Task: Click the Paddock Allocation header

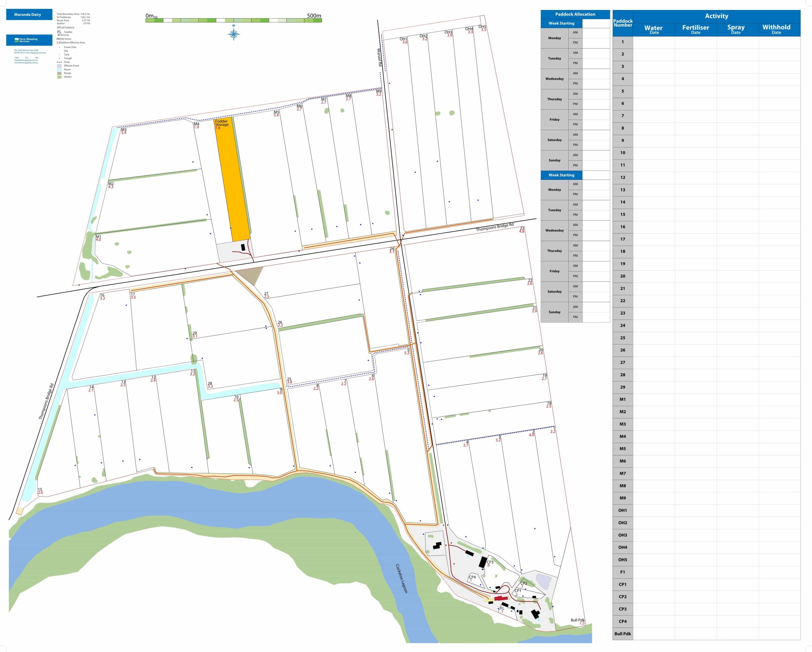Action: click(x=575, y=14)
